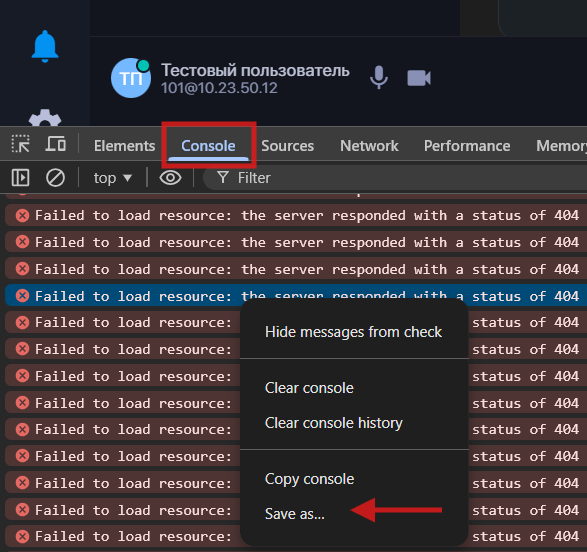Click the microphone icon beside the user name
Viewport: 587px width, 552px height.
tap(378, 77)
